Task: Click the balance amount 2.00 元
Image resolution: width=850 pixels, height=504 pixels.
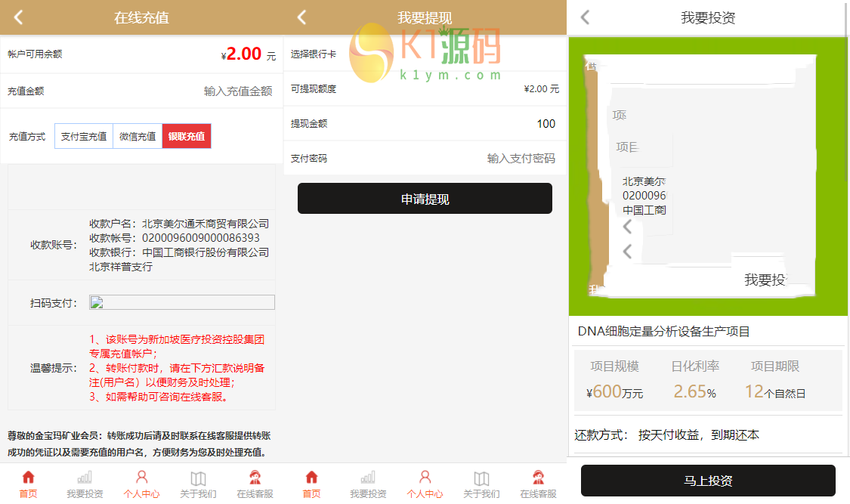Action: pos(249,54)
